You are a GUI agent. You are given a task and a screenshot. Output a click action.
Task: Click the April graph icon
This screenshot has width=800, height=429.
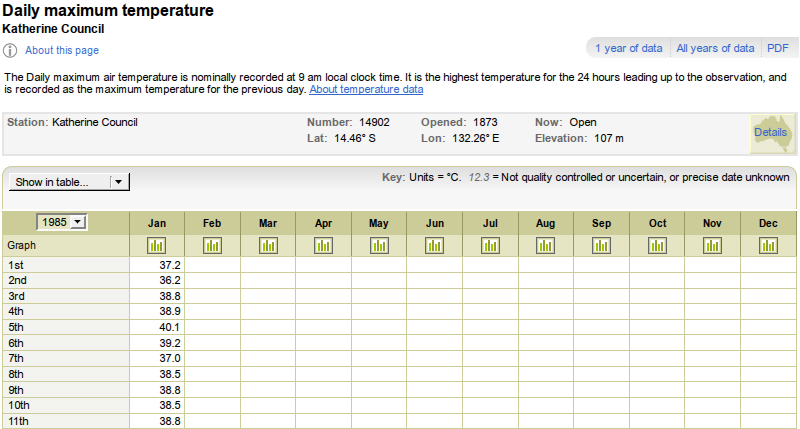pyautogui.click(x=323, y=246)
